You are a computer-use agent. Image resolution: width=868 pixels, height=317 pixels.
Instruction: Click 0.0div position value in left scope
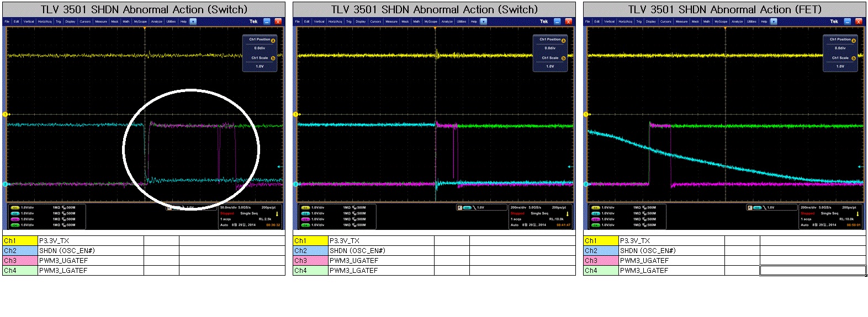260,48
